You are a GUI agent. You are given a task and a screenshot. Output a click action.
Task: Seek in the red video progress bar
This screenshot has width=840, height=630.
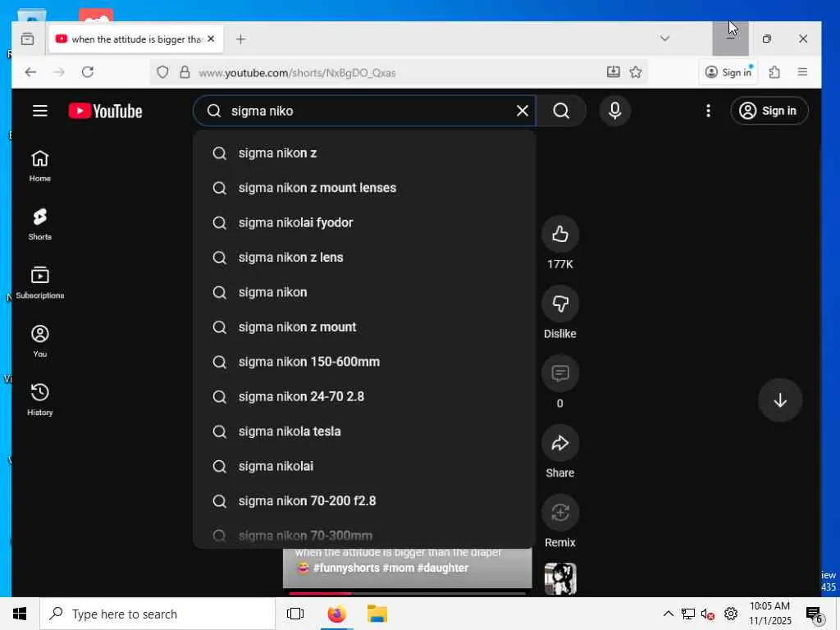(407, 593)
